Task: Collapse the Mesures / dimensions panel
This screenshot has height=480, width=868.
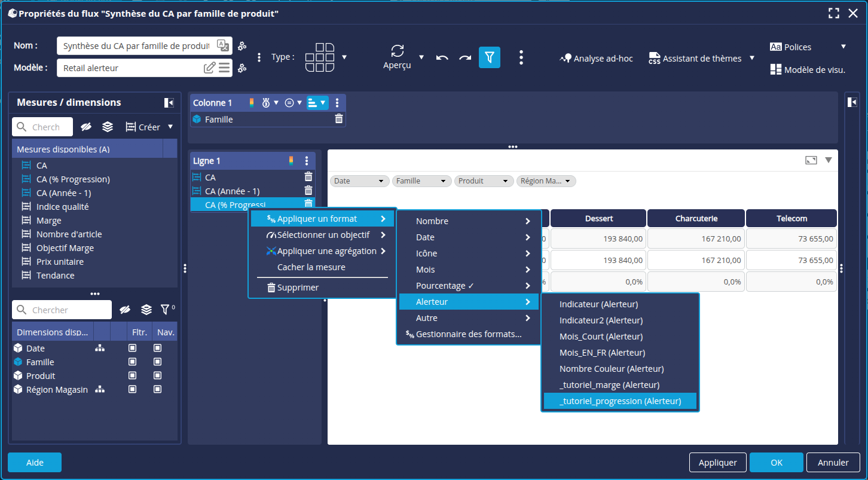Action: pyautogui.click(x=169, y=103)
